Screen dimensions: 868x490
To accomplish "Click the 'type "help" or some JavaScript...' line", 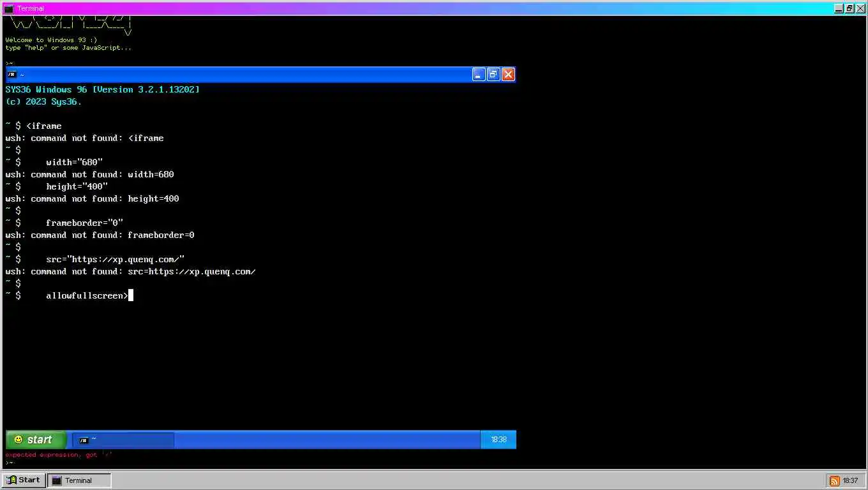I will click(x=68, y=47).
